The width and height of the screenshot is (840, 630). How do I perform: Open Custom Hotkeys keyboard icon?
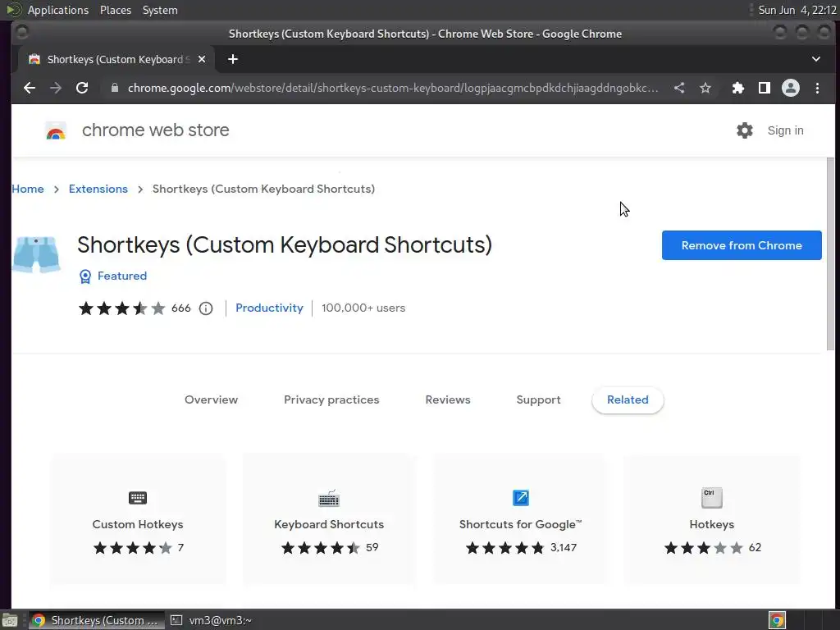pos(138,498)
